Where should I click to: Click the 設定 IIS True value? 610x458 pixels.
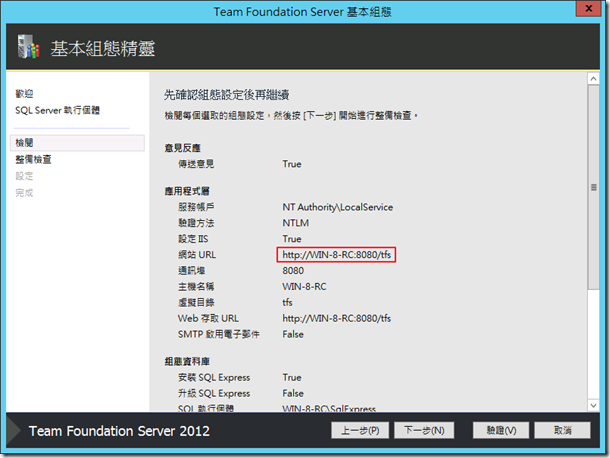click(292, 239)
